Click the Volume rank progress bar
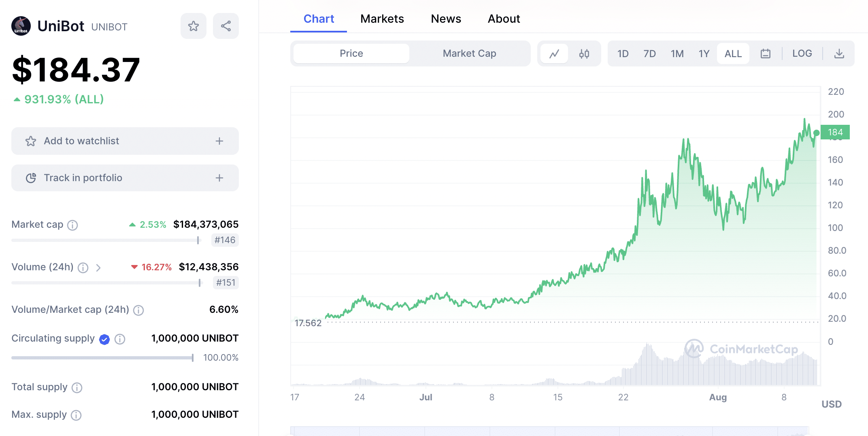Screen dimensions: 868x436 106,283
